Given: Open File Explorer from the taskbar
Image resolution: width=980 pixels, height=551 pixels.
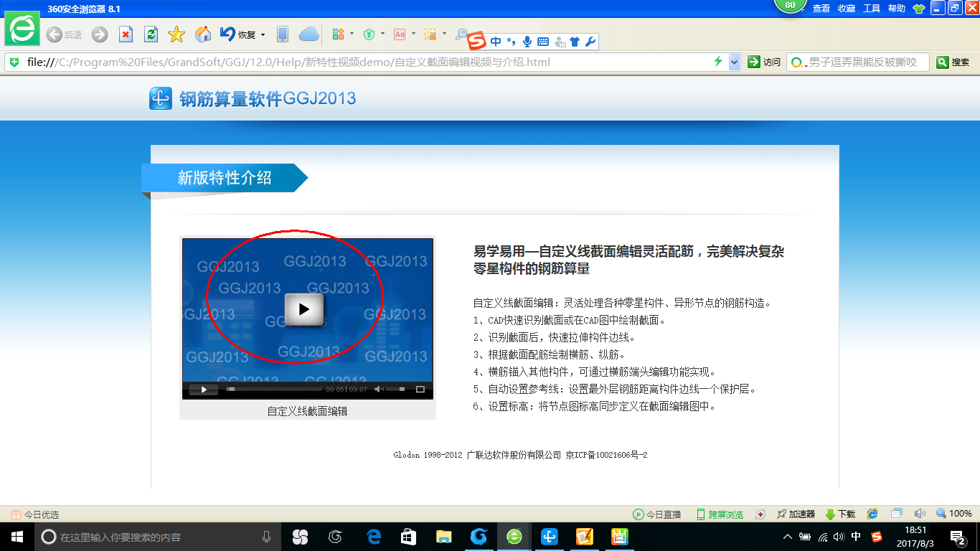Looking at the screenshot, I should tap(444, 537).
